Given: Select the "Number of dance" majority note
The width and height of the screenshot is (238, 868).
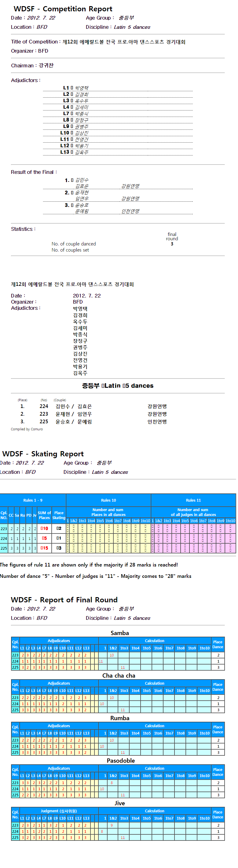Looking at the screenshot, I should click(95, 576).
